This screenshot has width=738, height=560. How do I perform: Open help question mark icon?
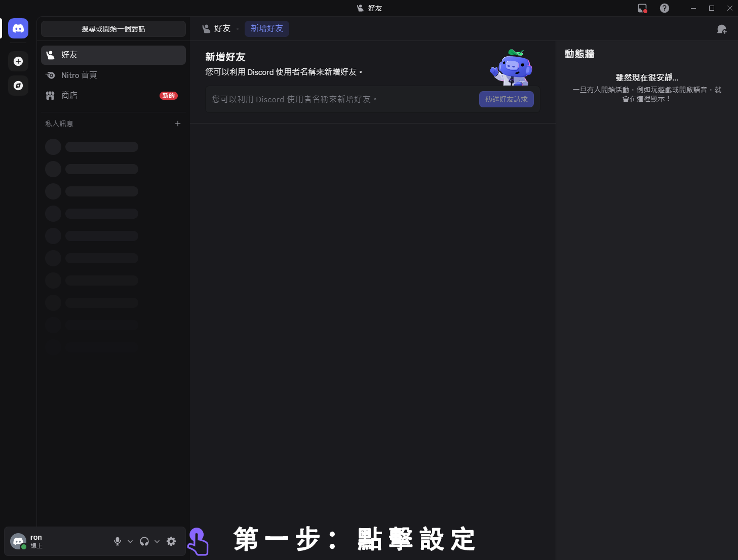tap(665, 8)
